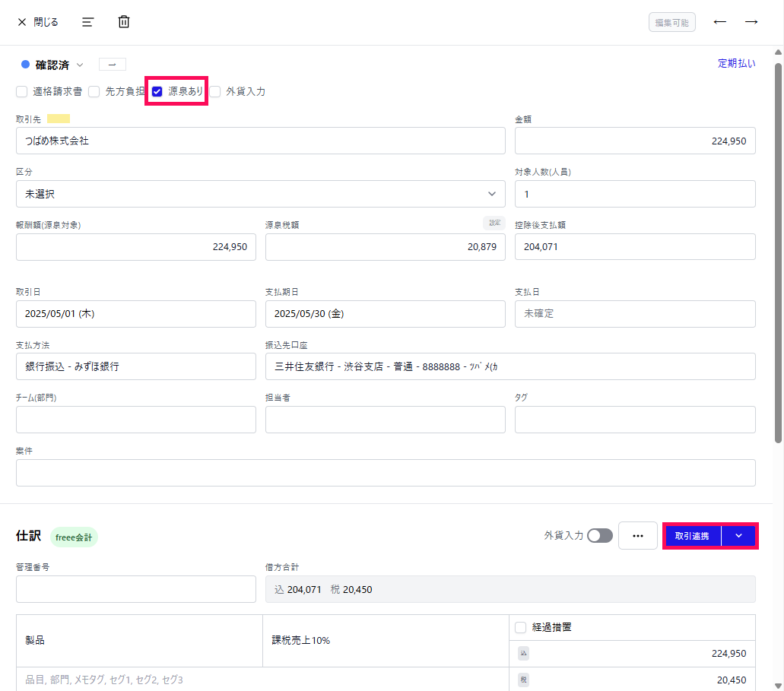Check the 適格請求書 checkbox
784x691 pixels.
21,91
